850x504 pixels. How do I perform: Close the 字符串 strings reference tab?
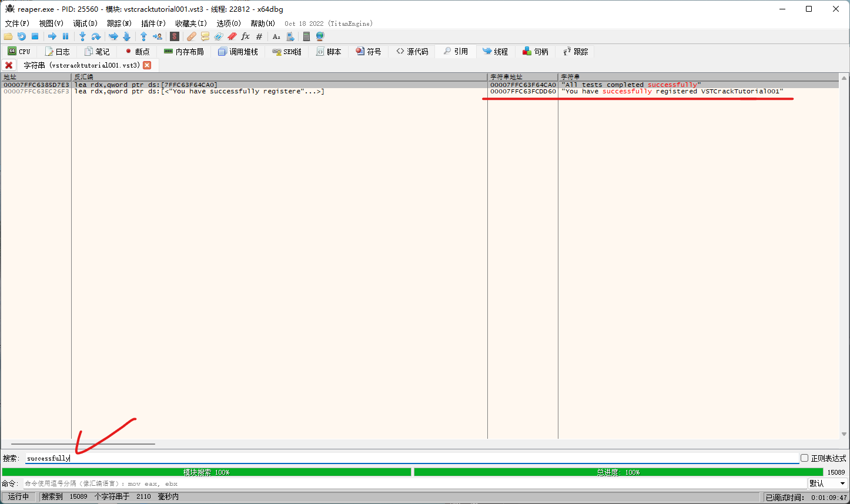[147, 65]
